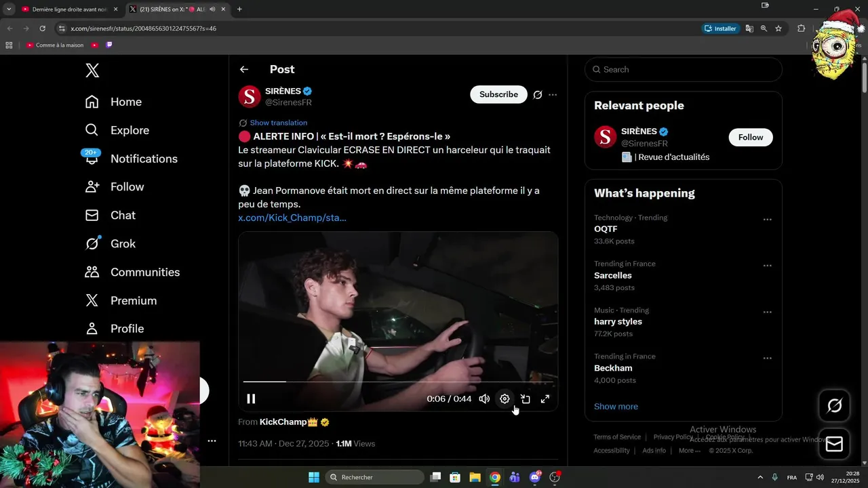Click the address bar URL
Viewport: 868px width, 488px height.
[x=144, y=28]
